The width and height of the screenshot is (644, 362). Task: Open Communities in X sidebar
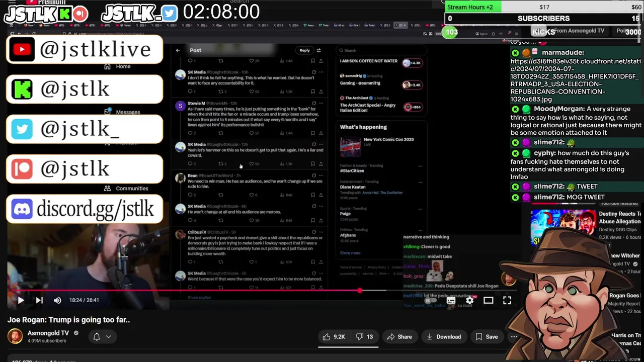coord(126,188)
